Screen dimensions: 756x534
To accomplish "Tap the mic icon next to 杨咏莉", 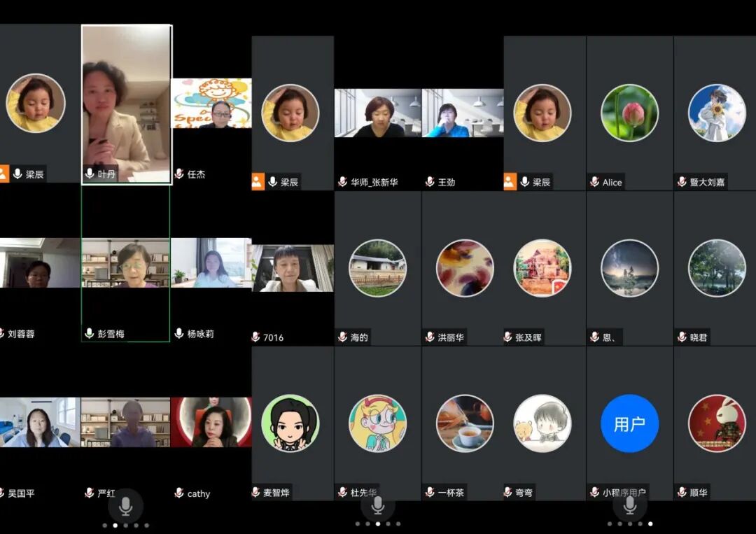I will click(179, 333).
